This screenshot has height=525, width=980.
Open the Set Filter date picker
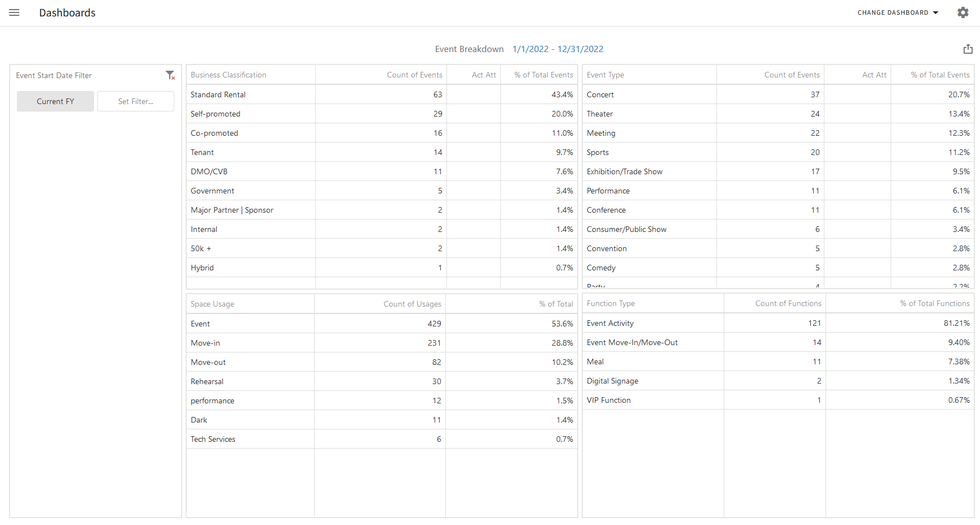point(135,101)
